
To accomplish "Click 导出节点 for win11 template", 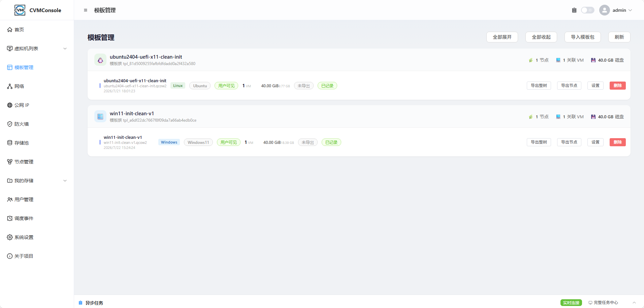I will (569, 142).
